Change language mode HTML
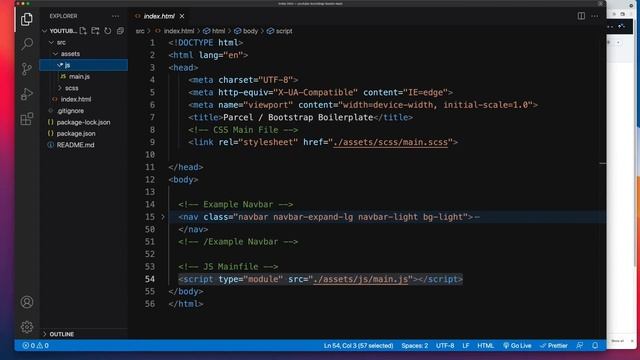 [x=486, y=346]
